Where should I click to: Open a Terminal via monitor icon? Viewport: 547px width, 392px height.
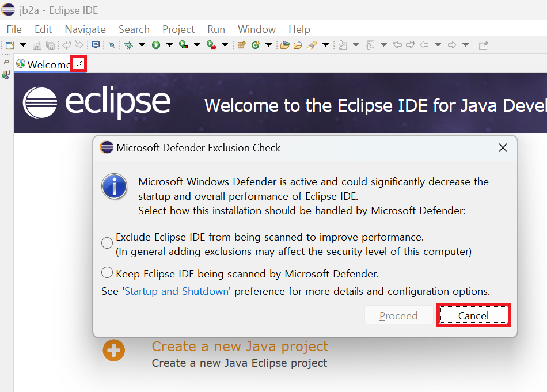click(x=96, y=45)
